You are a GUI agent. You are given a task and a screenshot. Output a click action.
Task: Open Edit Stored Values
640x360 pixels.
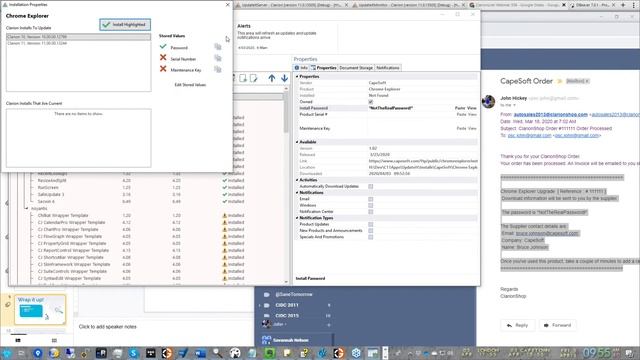coord(190,85)
